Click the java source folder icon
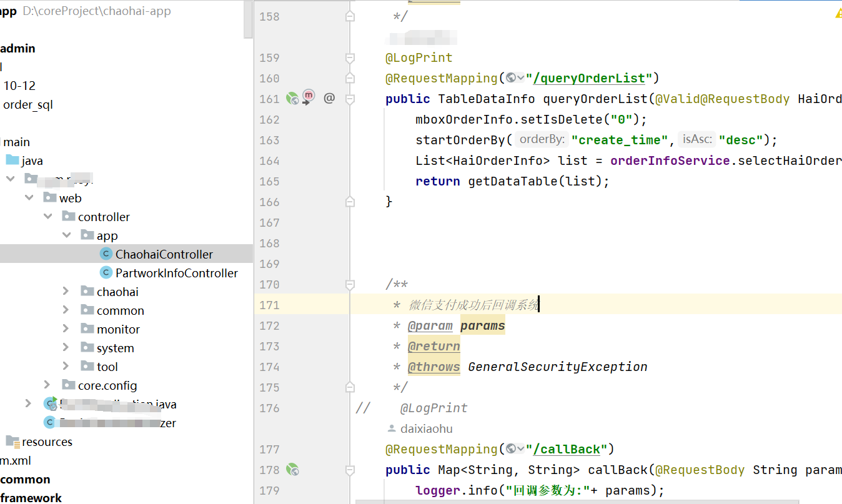The height and width of the screenshot is (504, 842). 12,161
